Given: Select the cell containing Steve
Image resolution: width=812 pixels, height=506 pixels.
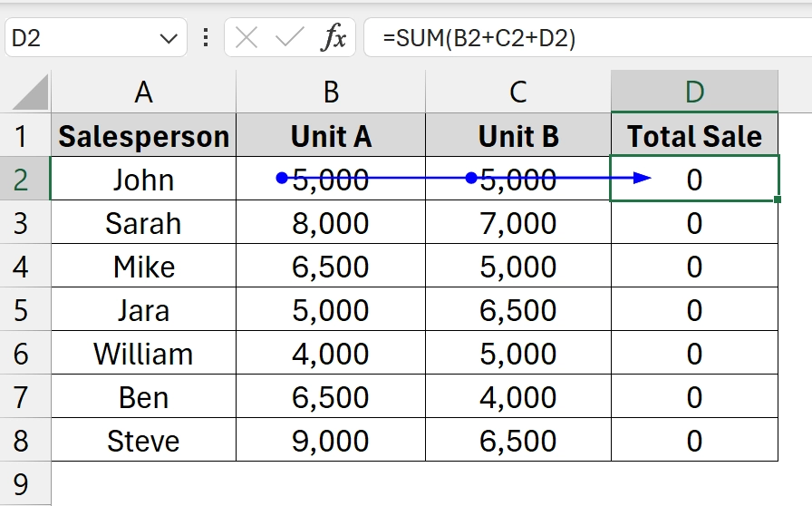Looking at the screenshot, I should (143, 440).
